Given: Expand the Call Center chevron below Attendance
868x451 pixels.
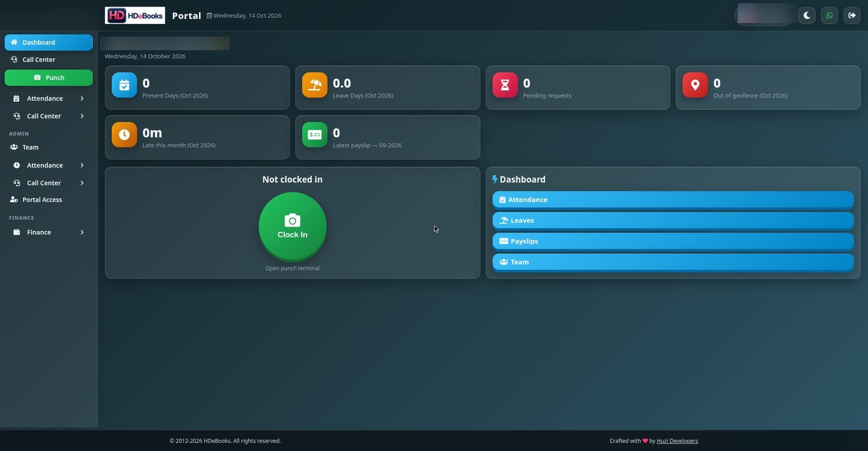Looking at the screenshot, I should click(x=82, y=116).
